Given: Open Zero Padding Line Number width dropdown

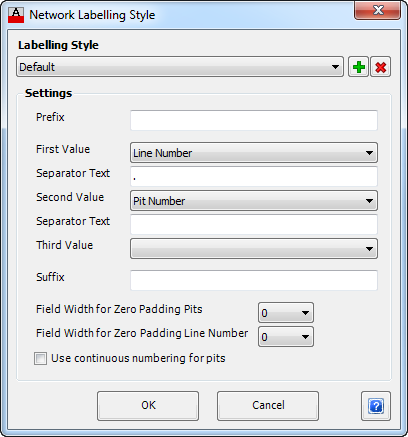Looking at the screenshot, I should pyautogui.click(x=286, y=337).
